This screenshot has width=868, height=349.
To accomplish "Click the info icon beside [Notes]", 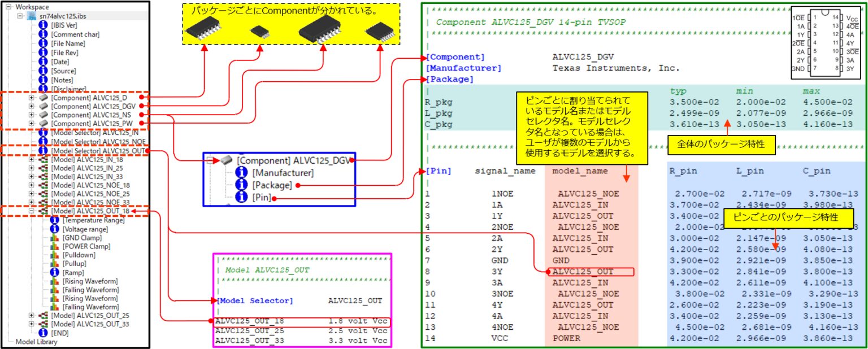I will [x=43, y=80].
